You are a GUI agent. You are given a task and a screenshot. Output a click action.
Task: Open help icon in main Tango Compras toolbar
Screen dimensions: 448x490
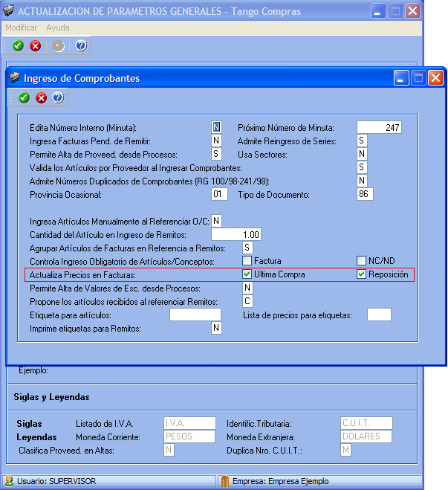click(81, 45)
